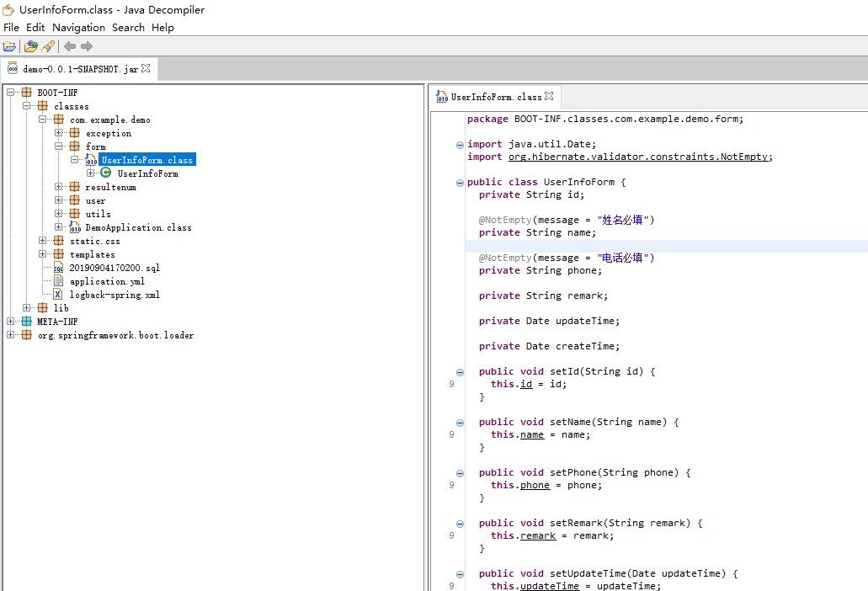Image resolution: width=868 pixels, height=591 pixels.
Task: Click the META-INF folder icon
Action: point(27,321)
